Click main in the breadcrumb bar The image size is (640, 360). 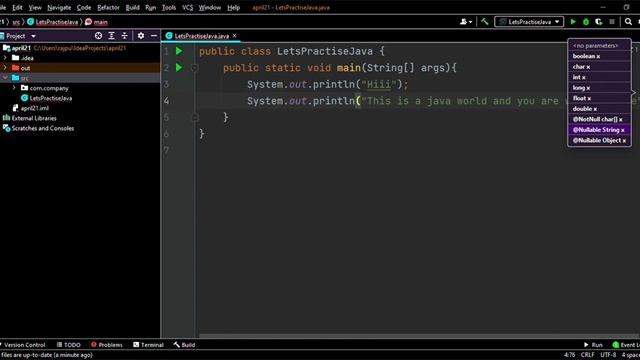97,22
